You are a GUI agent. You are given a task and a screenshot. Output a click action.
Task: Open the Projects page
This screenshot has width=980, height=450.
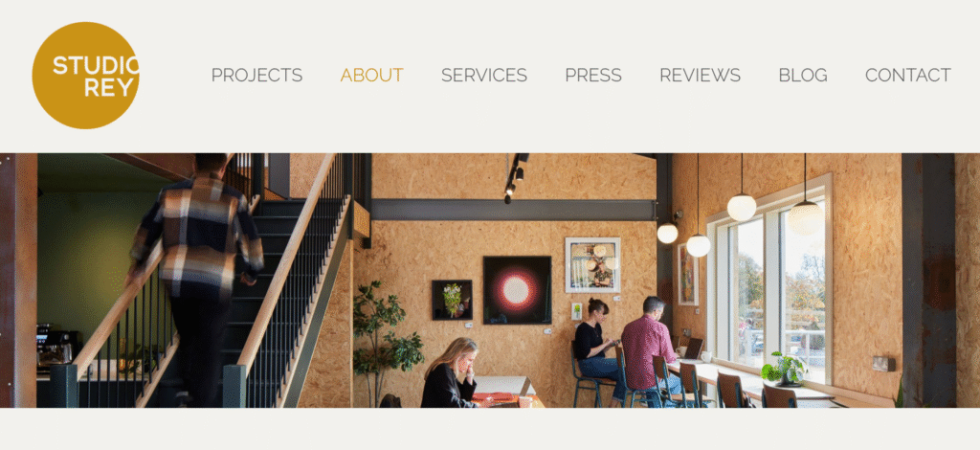click(x=256, y=75)
